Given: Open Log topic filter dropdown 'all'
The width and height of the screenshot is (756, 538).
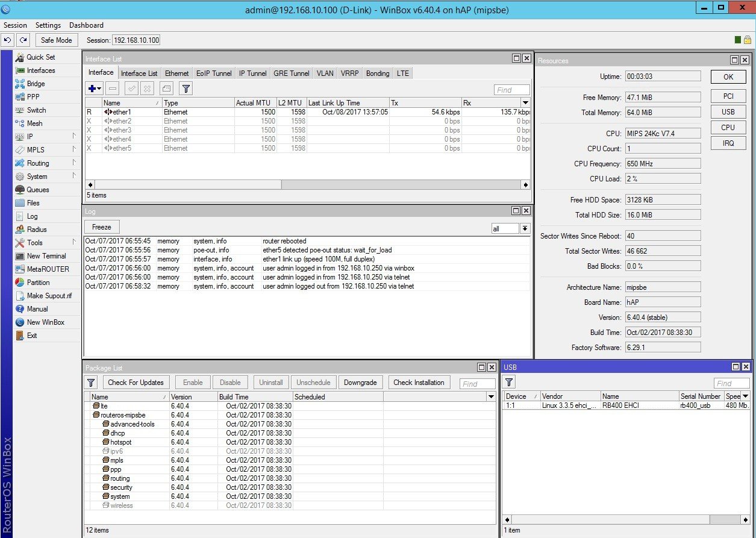Looking at the screenshot, I should coord(525,229).
